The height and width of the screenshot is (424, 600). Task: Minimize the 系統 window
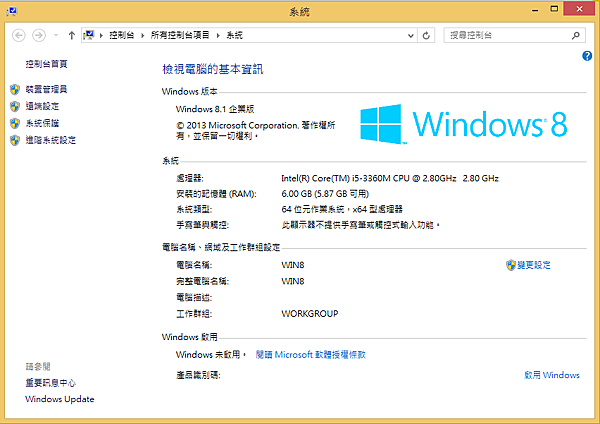(535, 9)
